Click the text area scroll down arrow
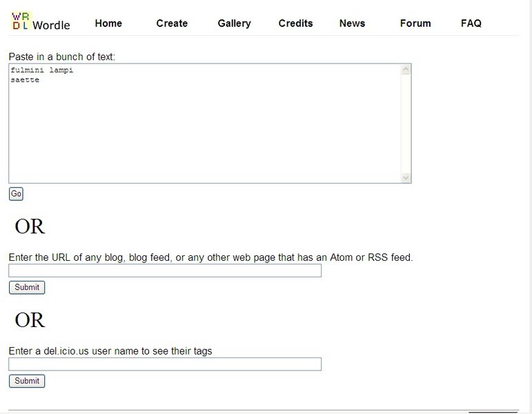The image size is (532, 414). (406, 177)
